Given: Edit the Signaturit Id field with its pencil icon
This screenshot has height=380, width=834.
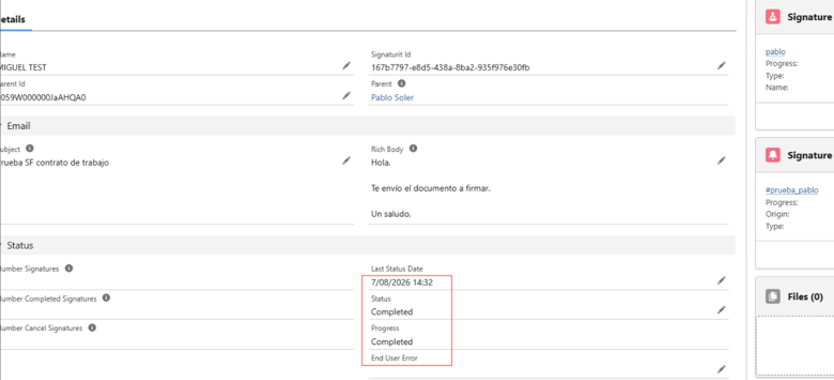Looking at the screenshot, I should pyautogui.click(x=721, y=65).
